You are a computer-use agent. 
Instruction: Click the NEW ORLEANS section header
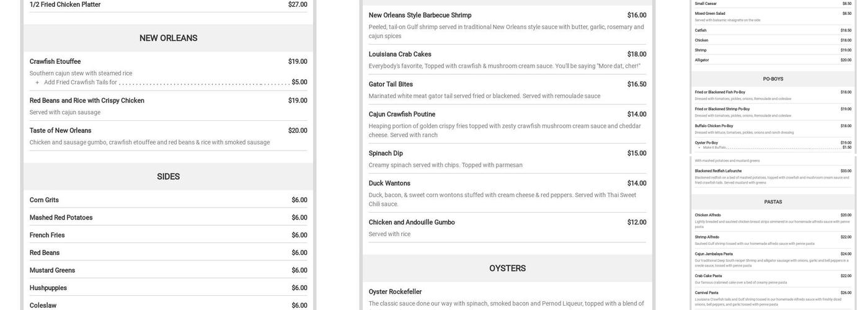(168, 38)
